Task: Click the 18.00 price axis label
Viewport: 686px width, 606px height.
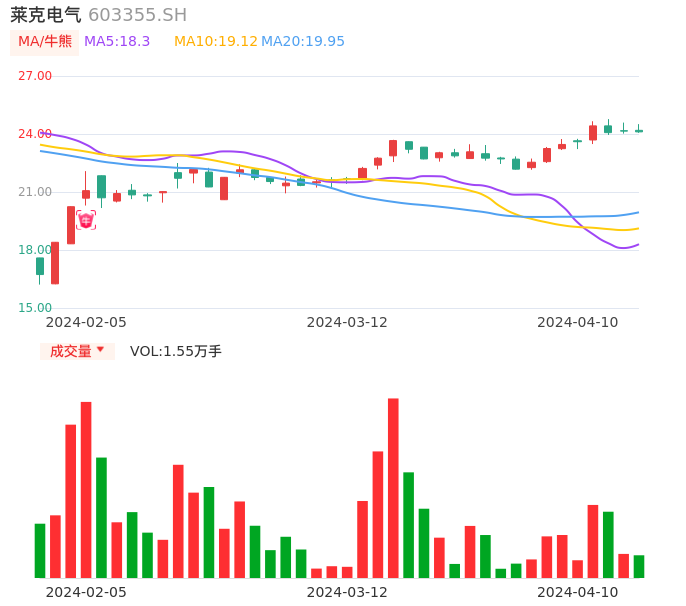Action: pos(35,250)
